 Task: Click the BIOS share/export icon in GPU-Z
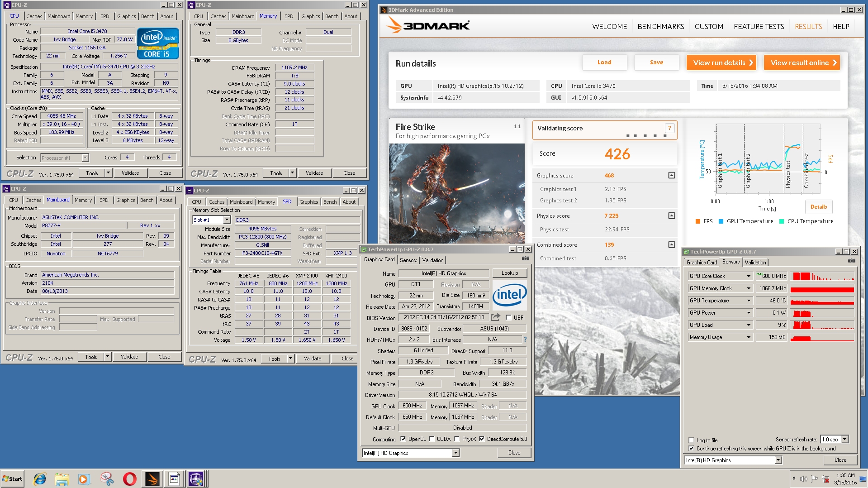pyautogui.click(x=496, y=317)
